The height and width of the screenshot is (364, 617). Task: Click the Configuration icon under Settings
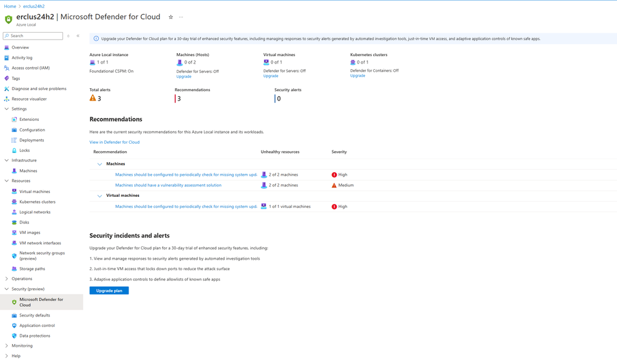click(x=14, y=130)
